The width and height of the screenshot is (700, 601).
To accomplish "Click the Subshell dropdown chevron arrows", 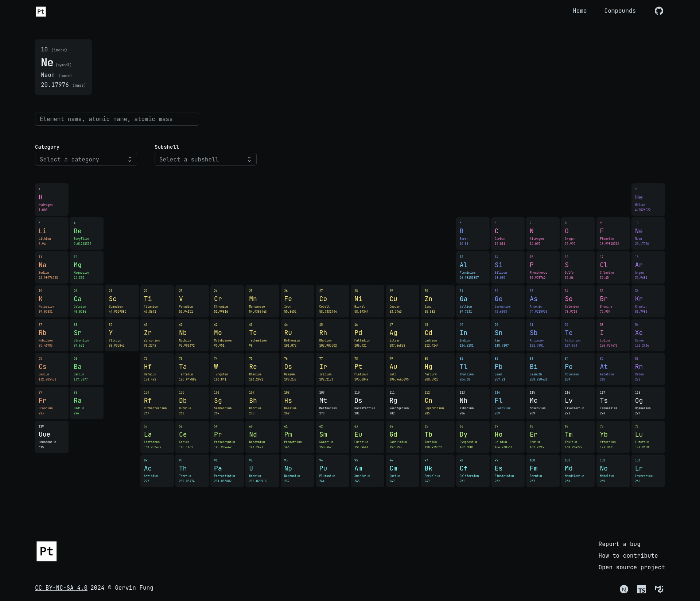I will click(249, 159).
